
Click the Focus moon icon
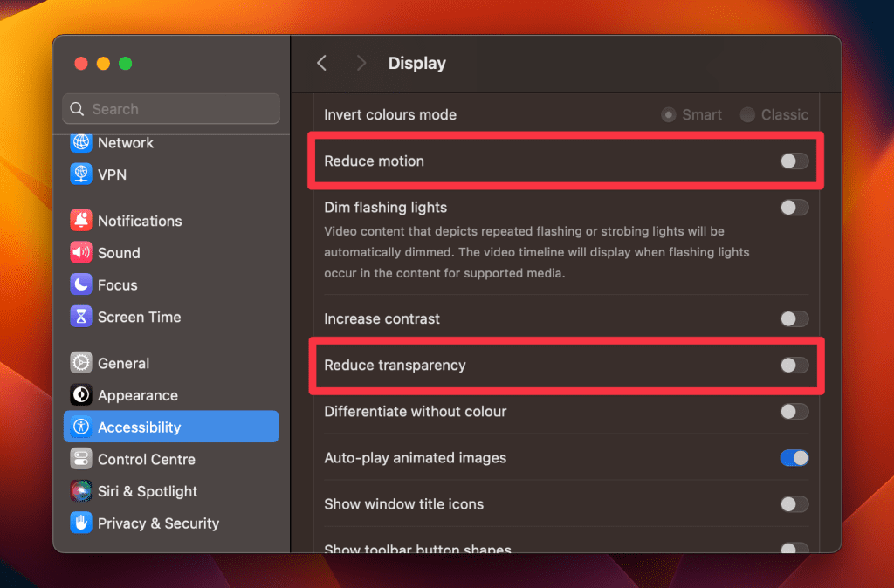click(x=81, y=284)
